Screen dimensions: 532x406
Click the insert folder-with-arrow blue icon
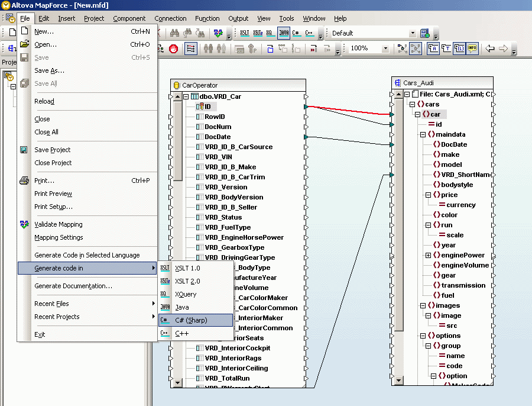pos(270,49)
